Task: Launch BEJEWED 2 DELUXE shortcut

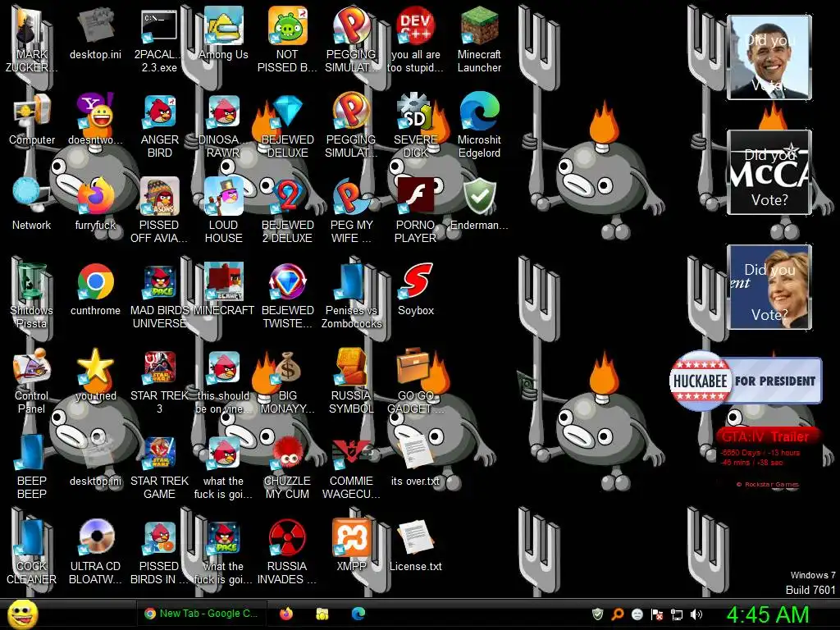Action: tap(287, 211)
